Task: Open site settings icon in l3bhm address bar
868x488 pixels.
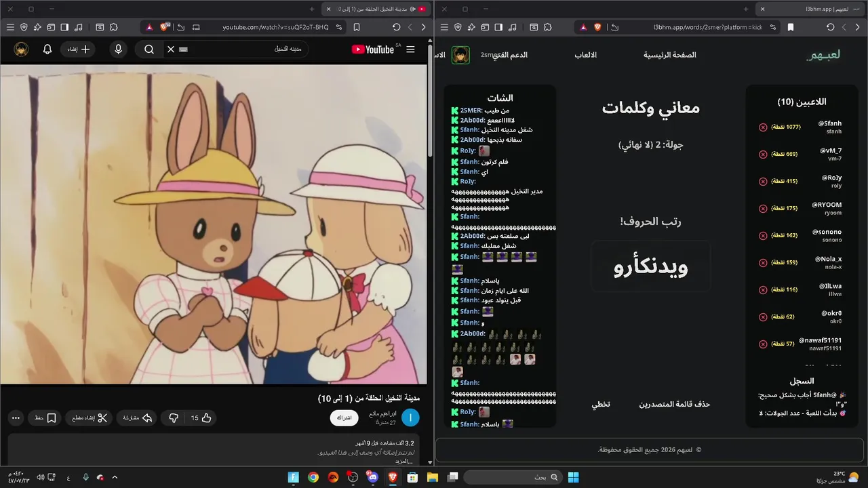Action: [772, 27]
